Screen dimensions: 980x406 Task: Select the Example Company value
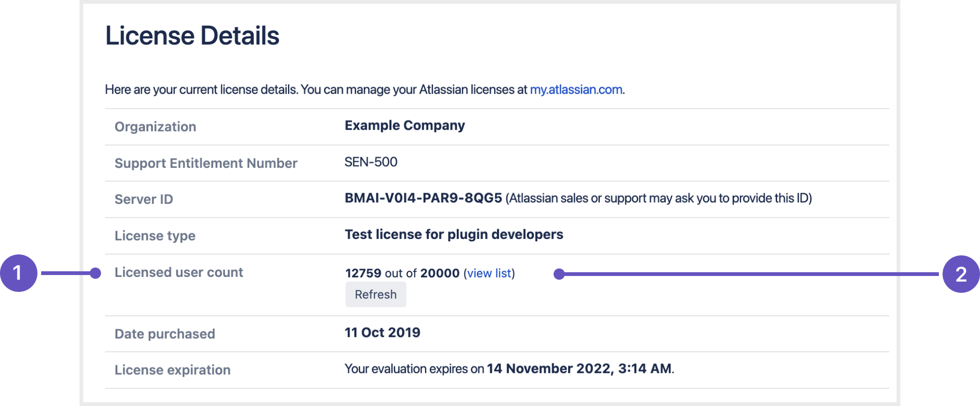tap(404, 125)
